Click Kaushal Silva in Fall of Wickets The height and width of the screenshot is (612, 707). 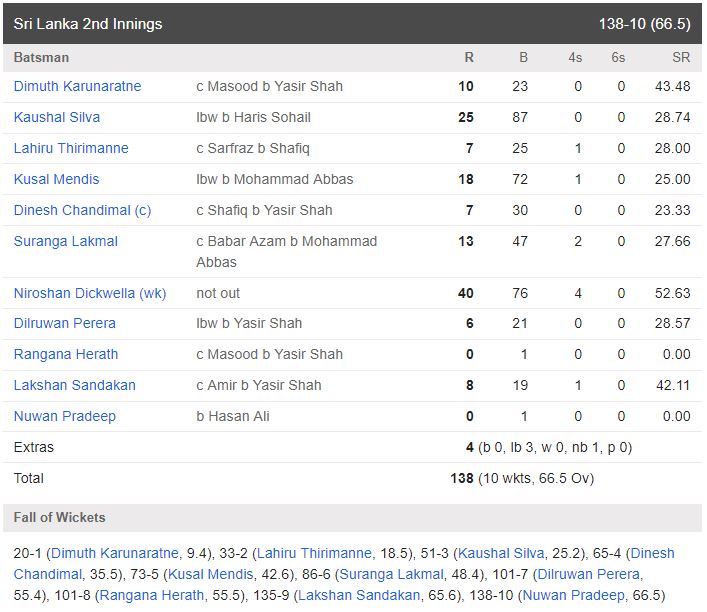click(x=501, y=553)
